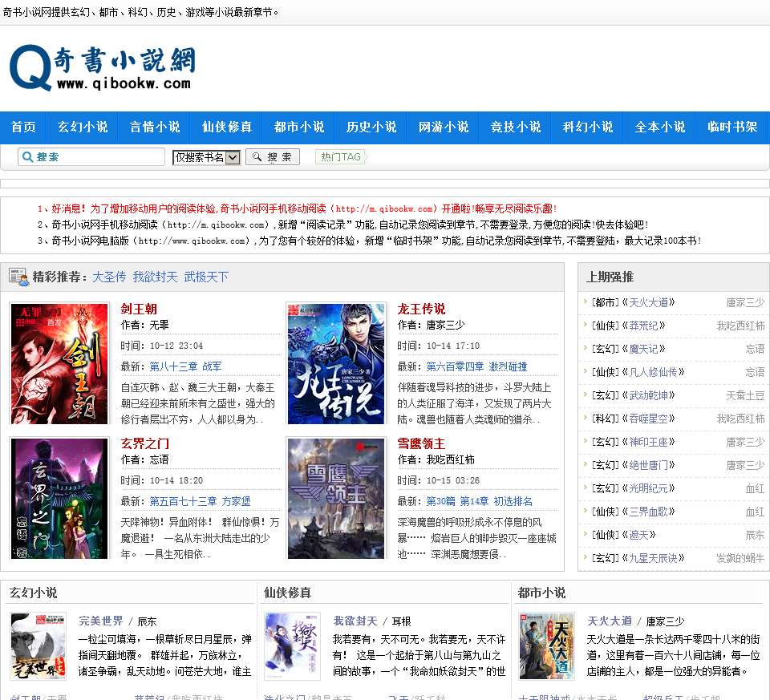
Task: Click the 奇書小說網 site logo
Action: click(103, 67)
